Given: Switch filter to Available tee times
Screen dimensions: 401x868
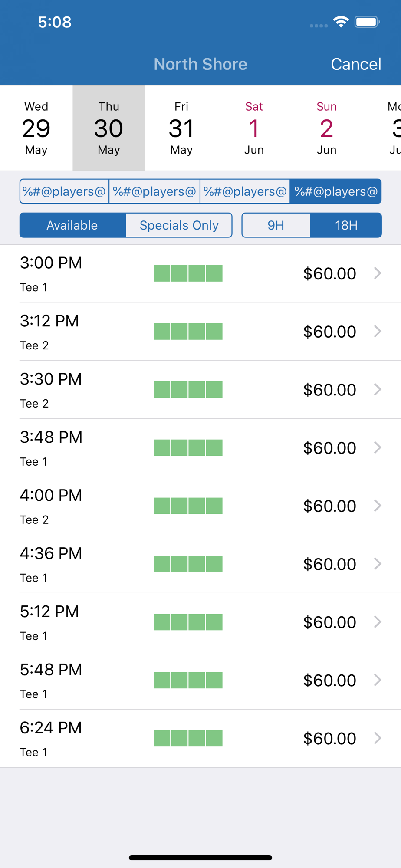Looking at the screenshot, I should pyautogui.click(x=72, y=225).
